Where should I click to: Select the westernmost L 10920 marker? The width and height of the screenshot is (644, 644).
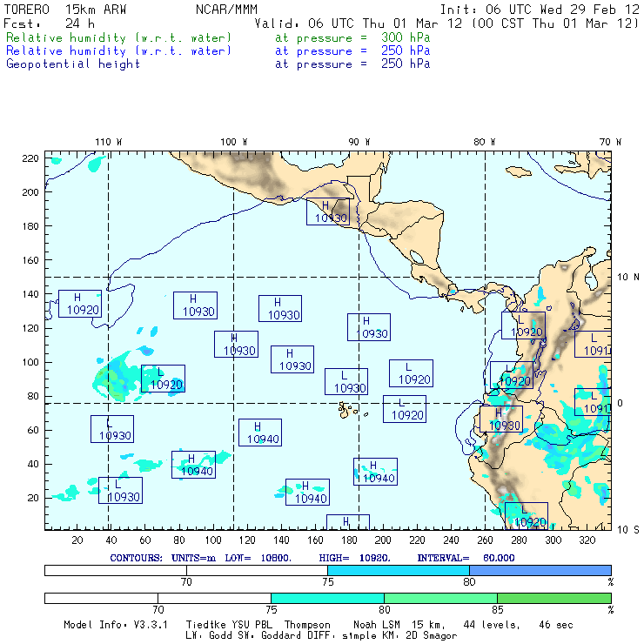click(163, 379)
